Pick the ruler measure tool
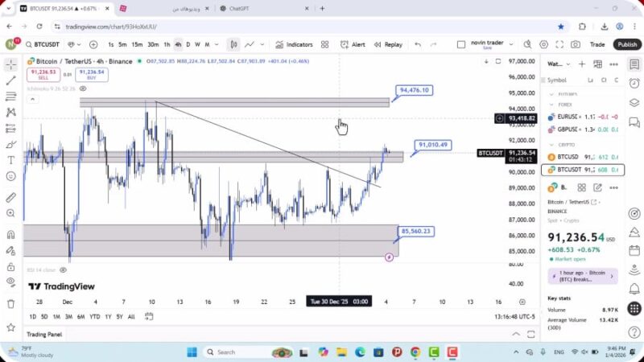 [10, 197]
